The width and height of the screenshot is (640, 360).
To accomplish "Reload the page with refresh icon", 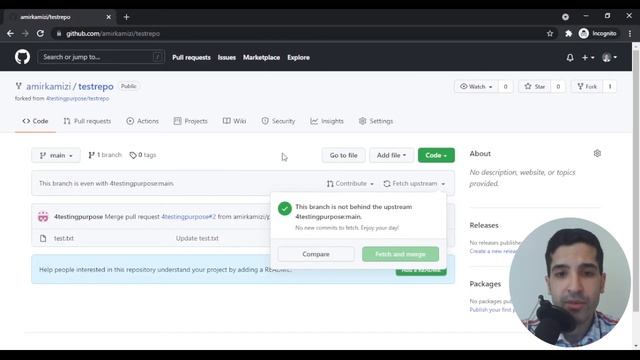I will pos(40,33).
